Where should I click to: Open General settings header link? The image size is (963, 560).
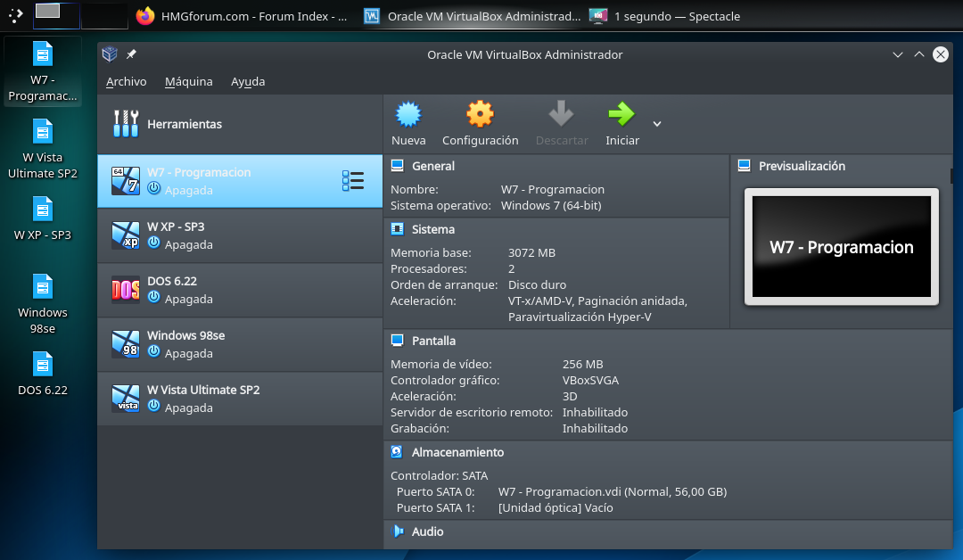[433, 166]
